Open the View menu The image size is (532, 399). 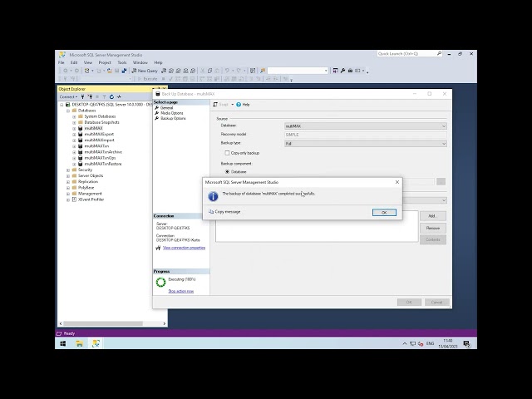[88, 63]
